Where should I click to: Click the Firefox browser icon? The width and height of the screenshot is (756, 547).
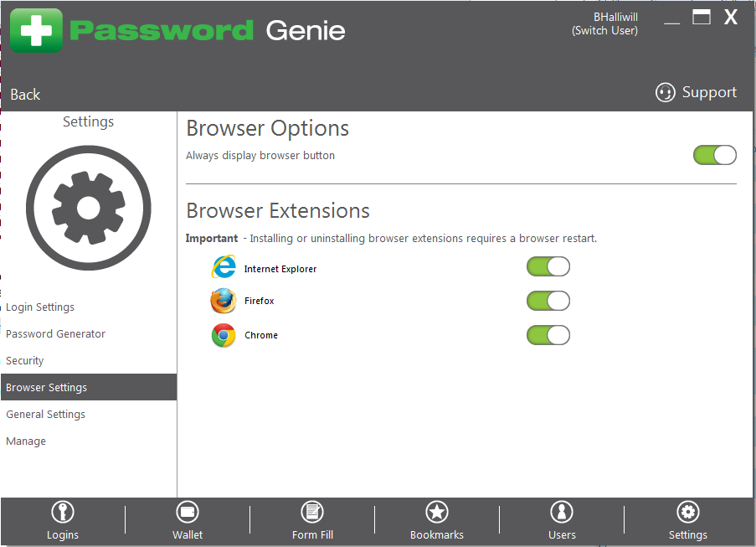point(224,301)
